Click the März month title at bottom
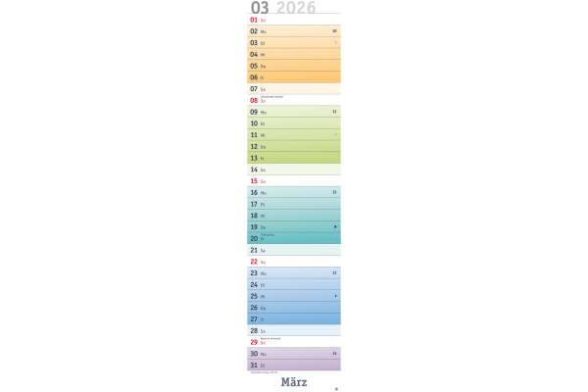 click(x=294, y=382)
